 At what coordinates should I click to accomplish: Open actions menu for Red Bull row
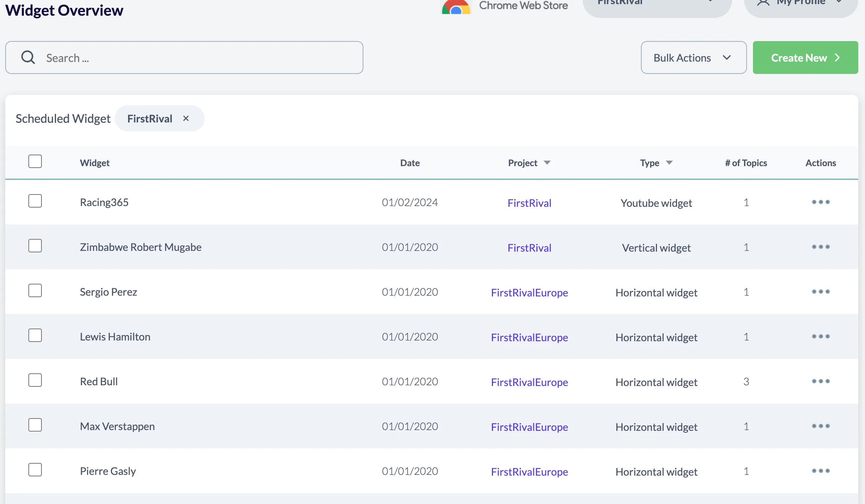pos(821,381)
